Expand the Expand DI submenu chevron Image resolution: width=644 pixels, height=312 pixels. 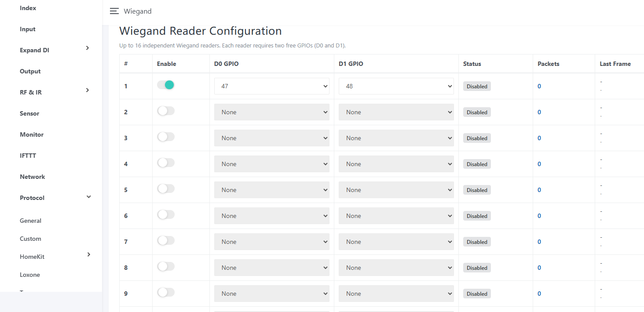[88, 48]
